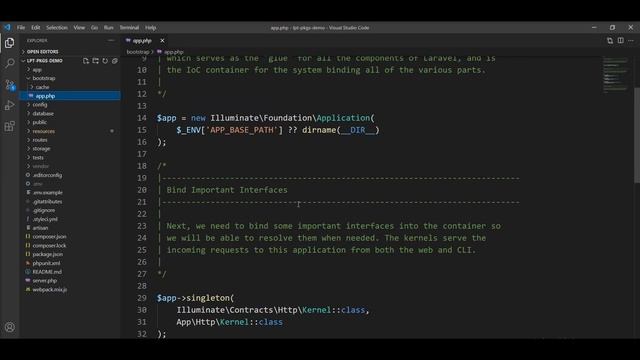Open phpunit.xml in explorer

[x=70, y=263]
